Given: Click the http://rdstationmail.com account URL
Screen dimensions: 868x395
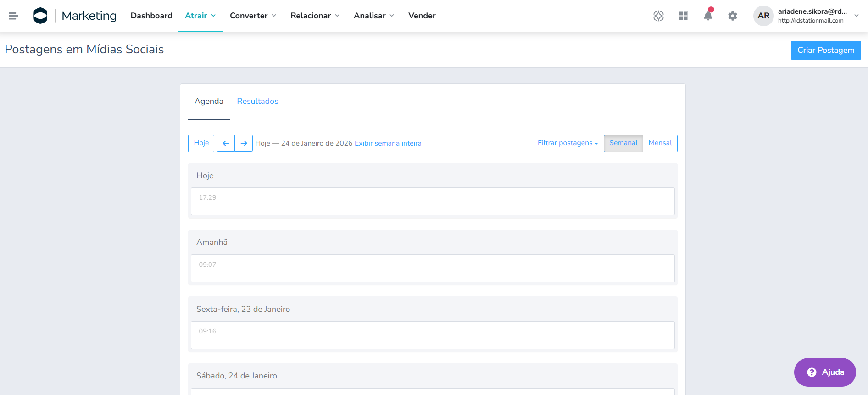Looking at the screenshot, I should (x=811, y=21).
